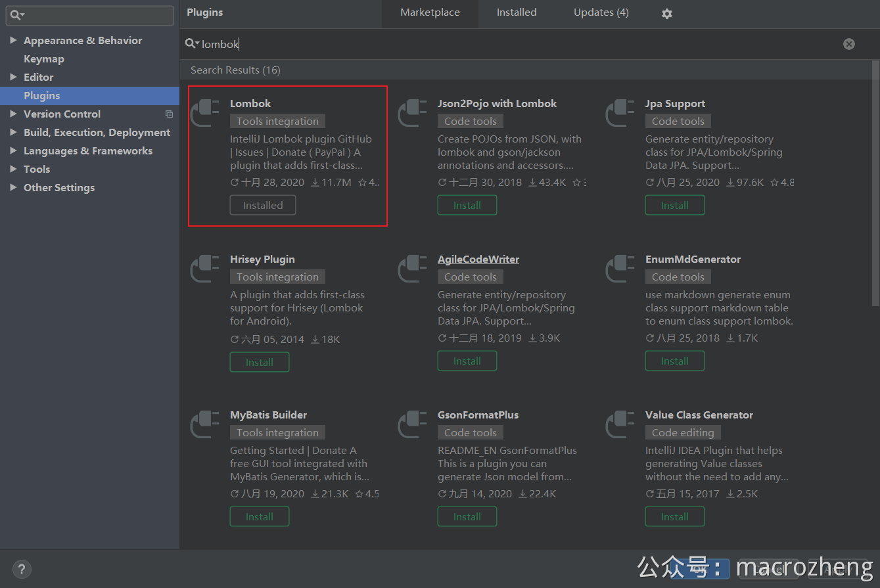Click the 97.6K download count for Jpa Support

click(x=745, y=182)
